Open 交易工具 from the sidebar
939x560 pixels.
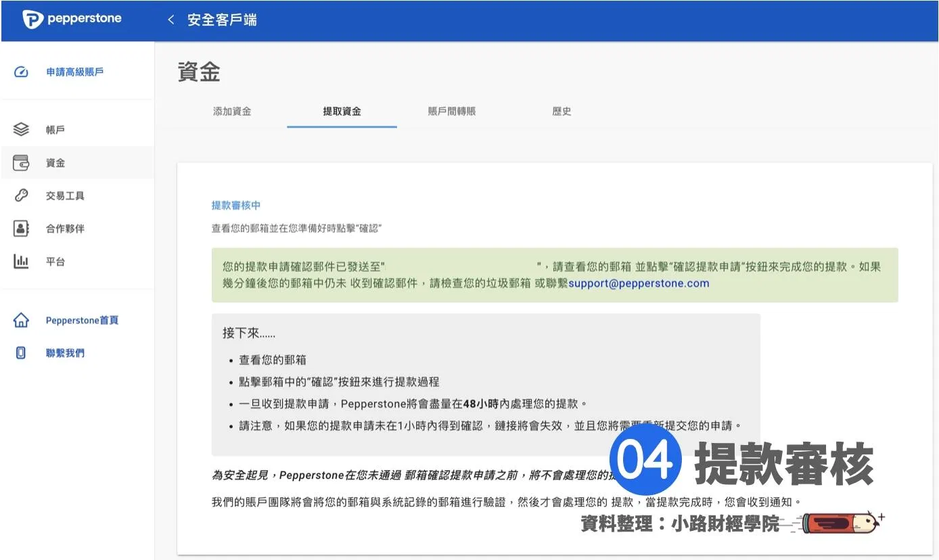[x=65, y=196]
